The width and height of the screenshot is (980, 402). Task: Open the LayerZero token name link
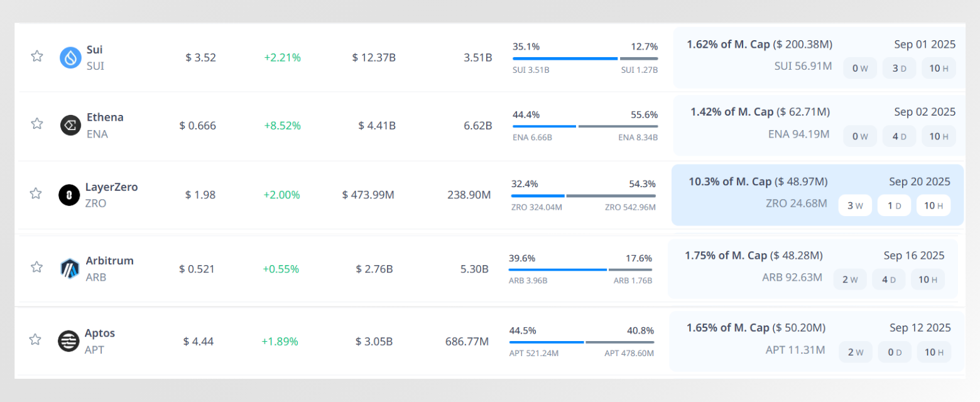pyautogui.click(x=111, y=187)
